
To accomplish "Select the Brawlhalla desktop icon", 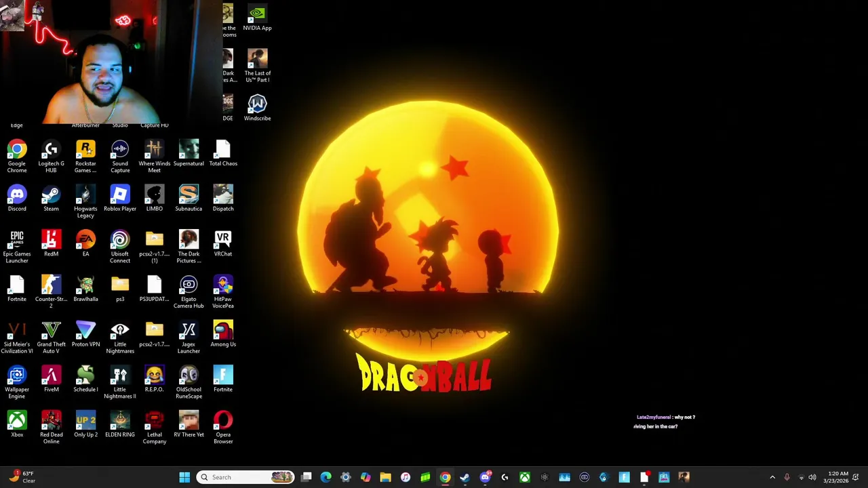I will pos(85,289).
